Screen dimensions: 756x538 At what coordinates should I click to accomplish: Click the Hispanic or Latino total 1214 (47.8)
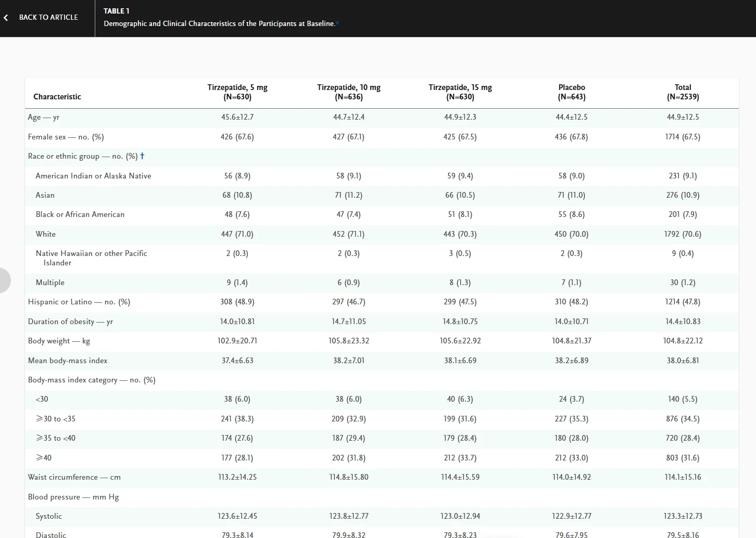pyautogui.click(x=683, y=302)
